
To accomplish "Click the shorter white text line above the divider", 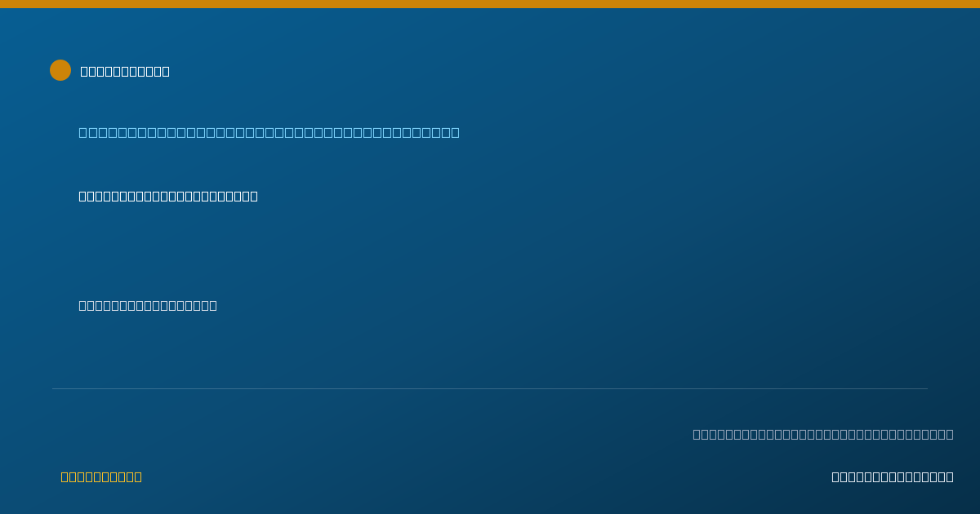I will pyautogui.click(x=148, y=305).
